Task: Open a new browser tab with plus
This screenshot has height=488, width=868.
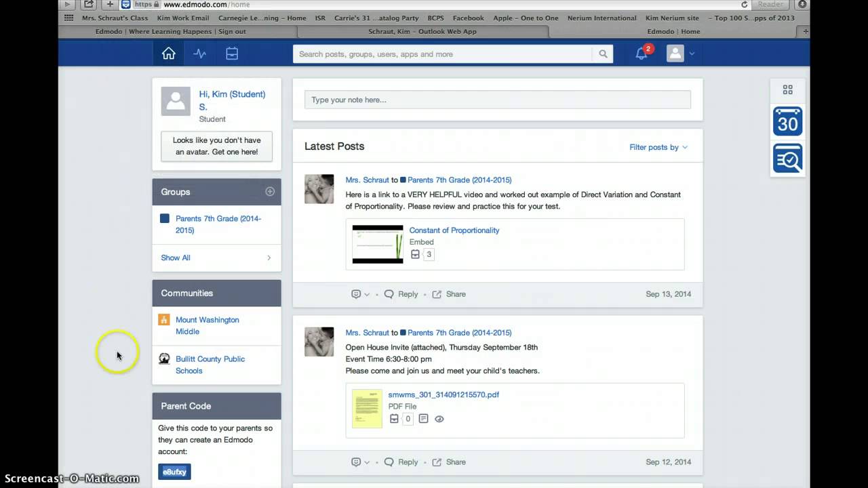Action: 806,31
